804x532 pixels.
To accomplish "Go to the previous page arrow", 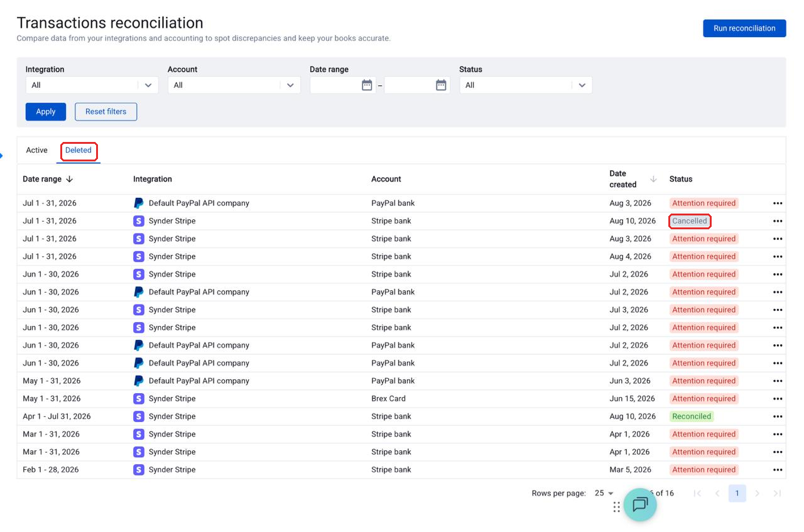I will (x=717, y=493).
